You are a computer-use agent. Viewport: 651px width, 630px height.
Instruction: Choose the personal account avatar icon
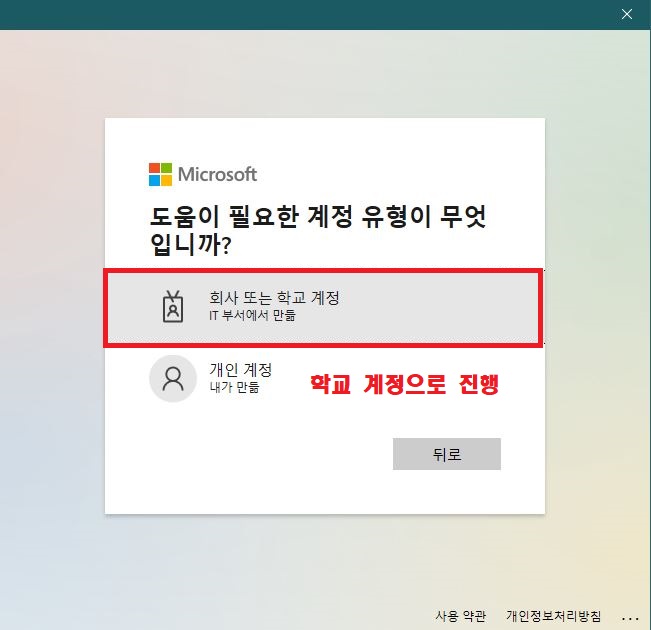click(173, 378)
